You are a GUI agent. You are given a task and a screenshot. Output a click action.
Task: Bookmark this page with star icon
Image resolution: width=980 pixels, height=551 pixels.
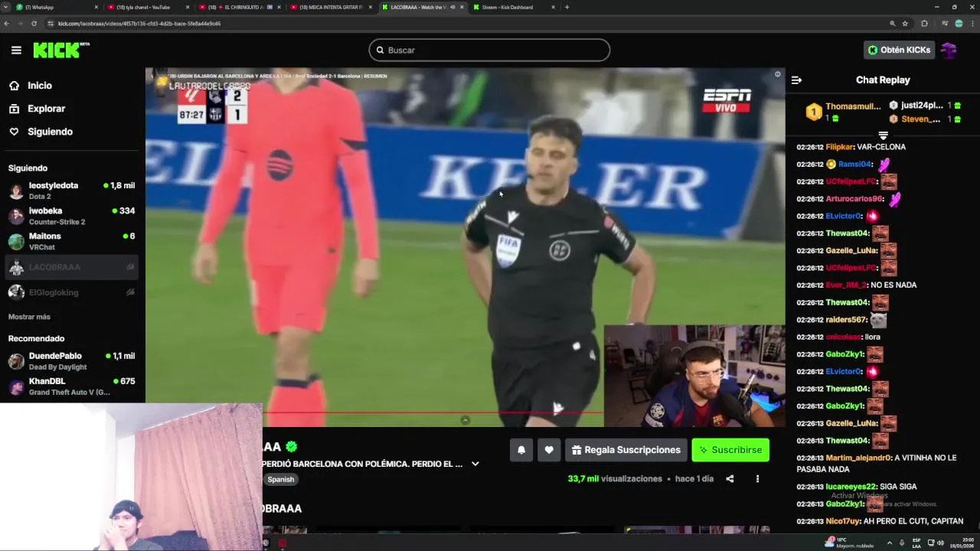905,24
